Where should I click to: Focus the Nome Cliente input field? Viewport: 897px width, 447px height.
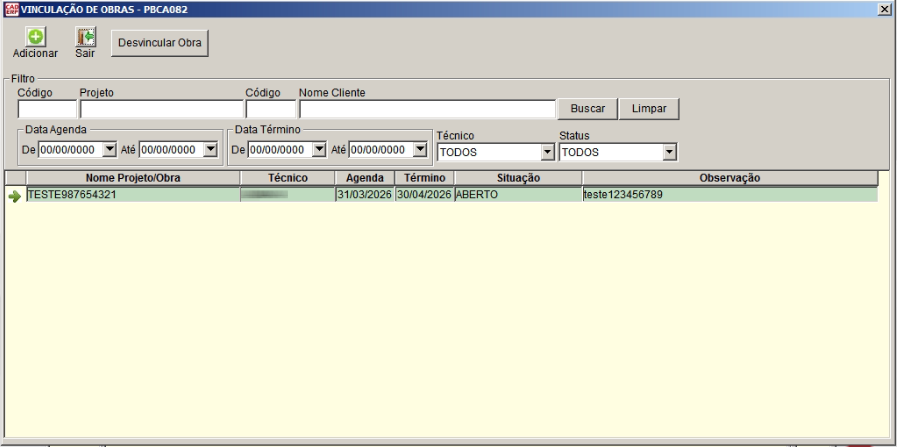(x=427, y=109)
